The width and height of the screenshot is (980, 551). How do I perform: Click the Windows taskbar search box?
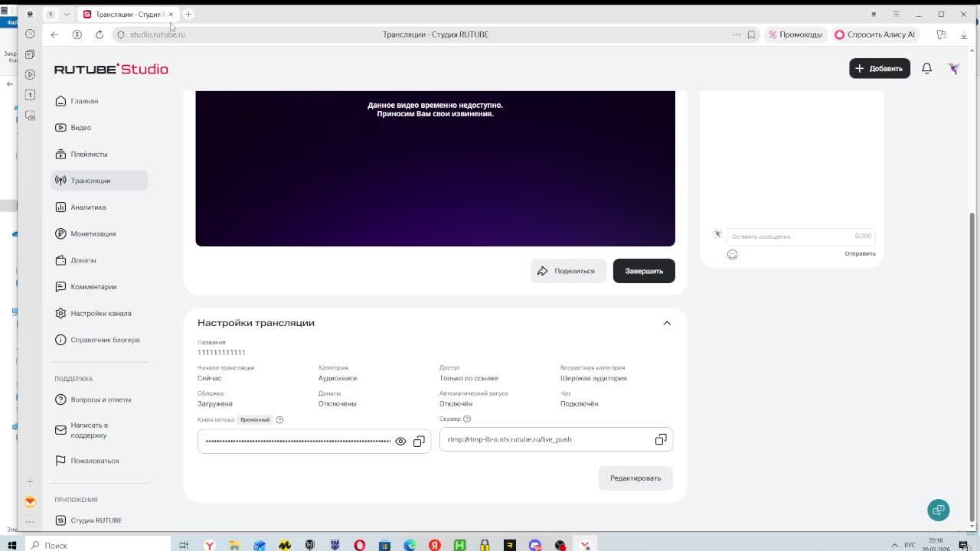pyautogui.click(x=99, y=545)
